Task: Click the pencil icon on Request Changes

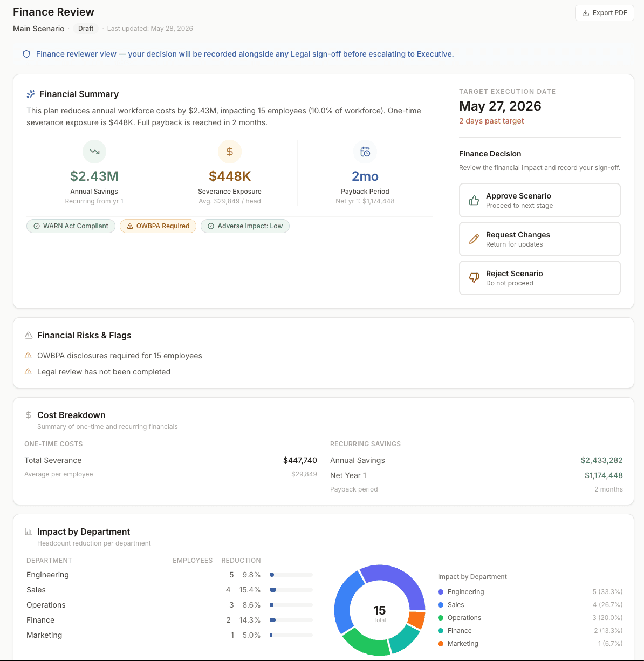Action: pos(474,239)
